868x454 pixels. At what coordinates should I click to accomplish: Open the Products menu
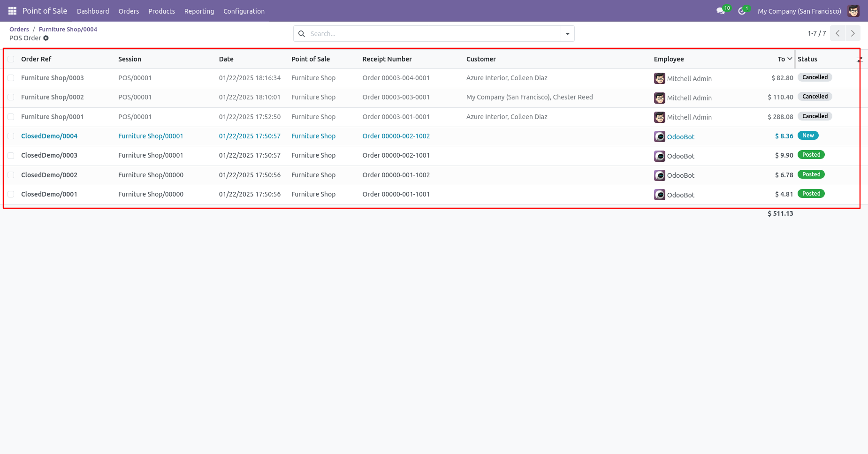click(161, 11)
